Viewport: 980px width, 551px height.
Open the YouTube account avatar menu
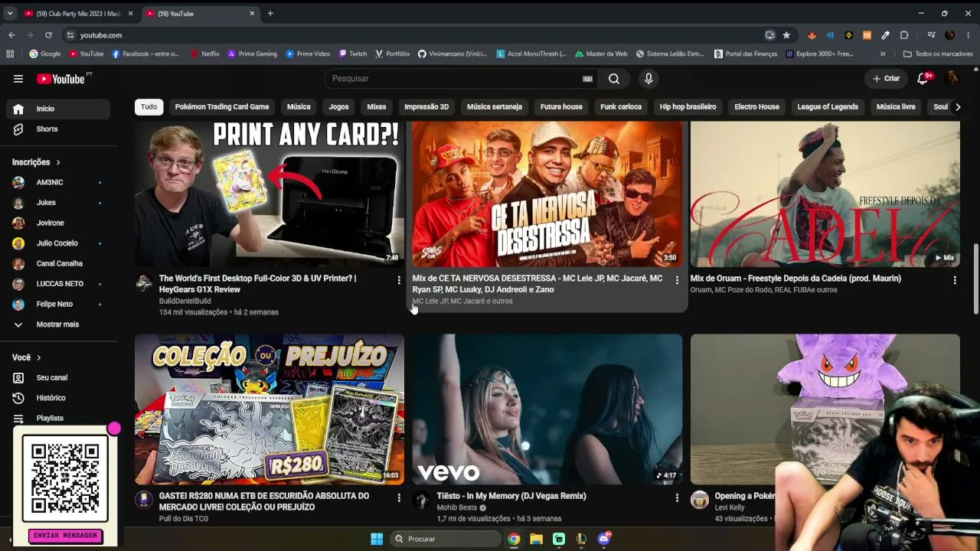[x=952, y=79]
